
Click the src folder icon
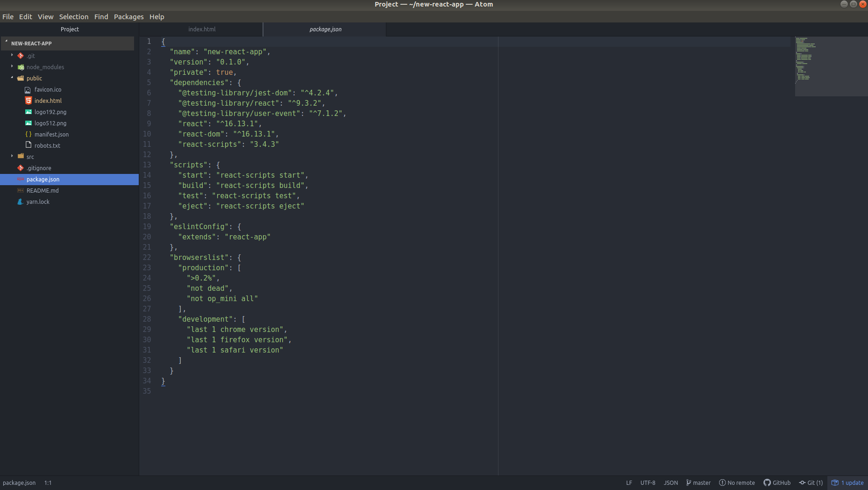tap(21, 156)
